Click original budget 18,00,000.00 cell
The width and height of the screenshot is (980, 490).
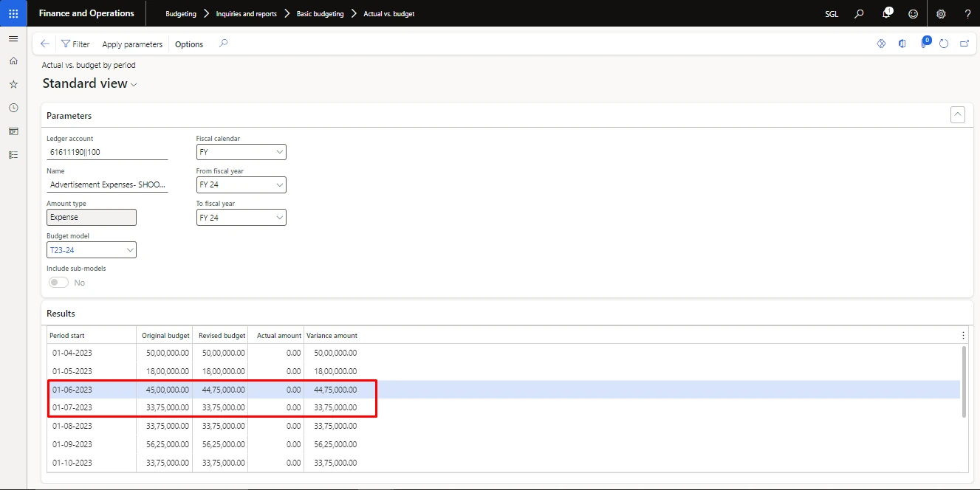click(165, 371)
